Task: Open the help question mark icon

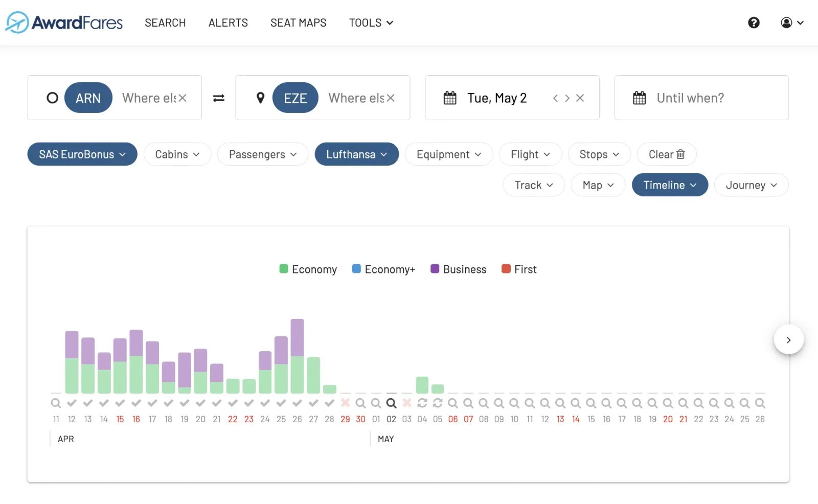Action: 754,22
